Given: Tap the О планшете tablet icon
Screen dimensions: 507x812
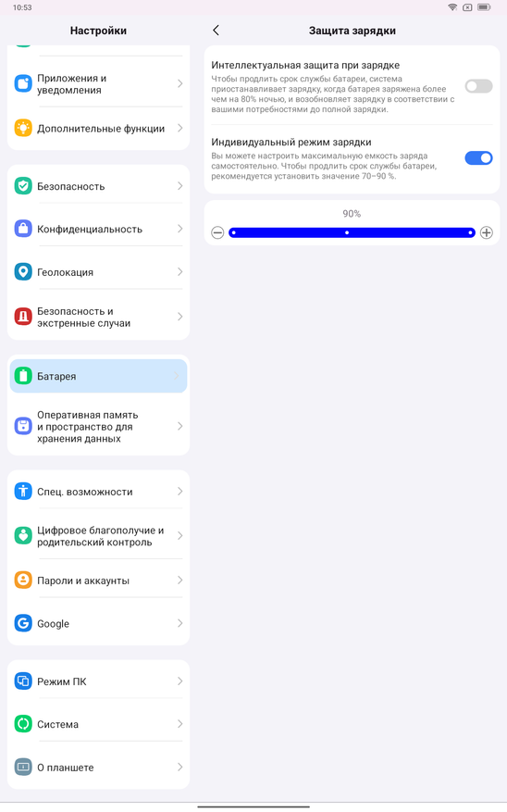Looking at the screenshot, I should pos(23,767).
